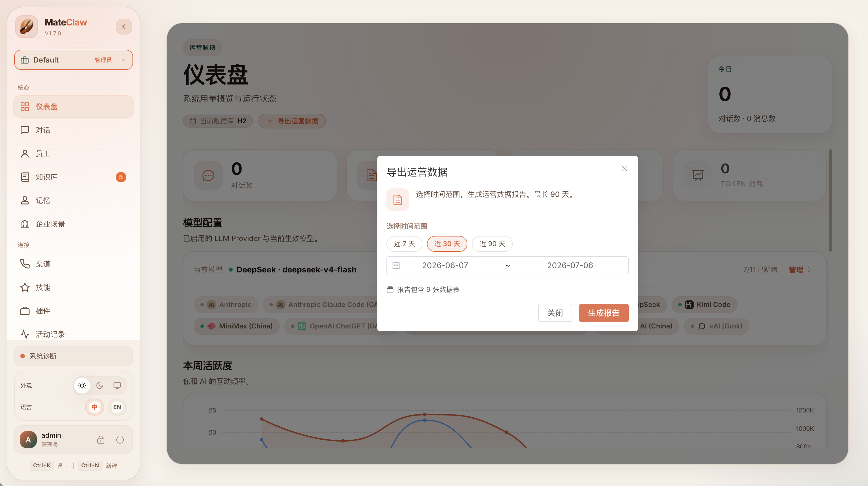Open the Default workspace dropdown
868x486 pixels.
coord(73,60)
